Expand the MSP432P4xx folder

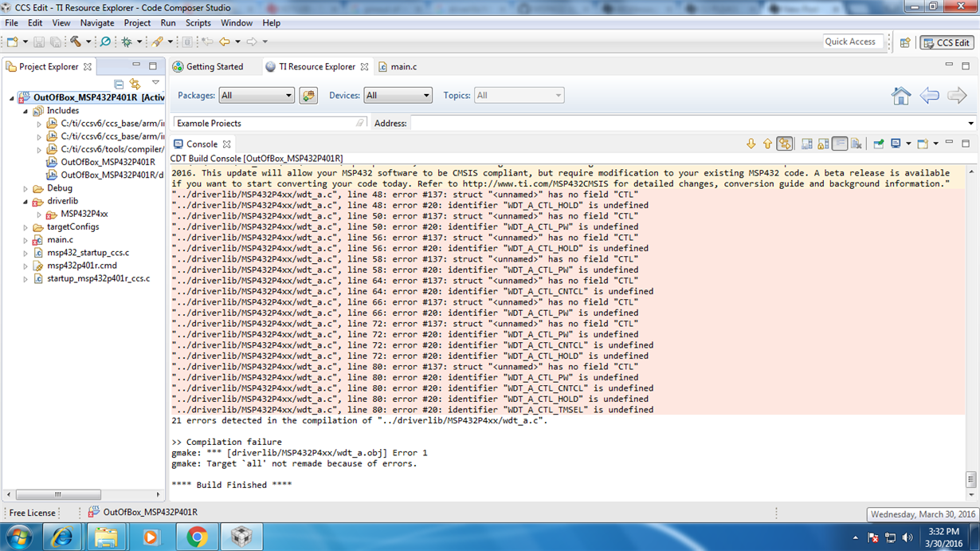[39, 214]
